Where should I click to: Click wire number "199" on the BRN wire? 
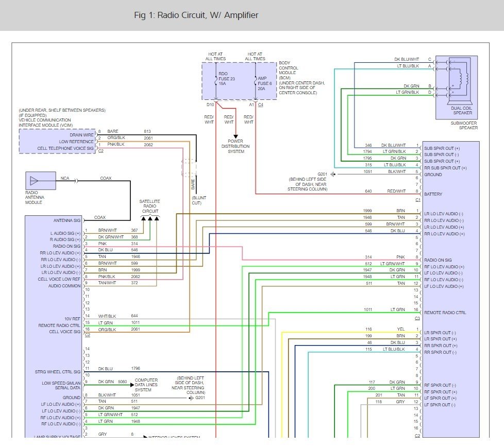(368, 336)
